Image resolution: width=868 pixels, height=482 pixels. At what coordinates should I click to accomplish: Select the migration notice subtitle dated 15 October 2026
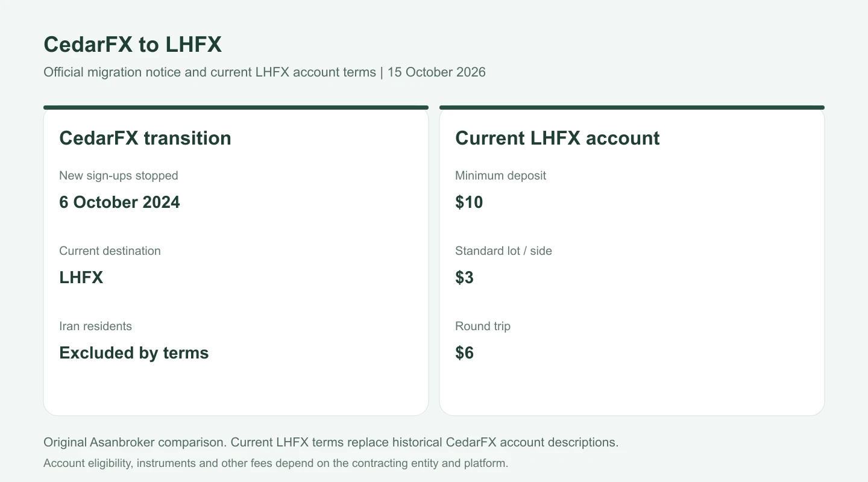click(265, 72)
